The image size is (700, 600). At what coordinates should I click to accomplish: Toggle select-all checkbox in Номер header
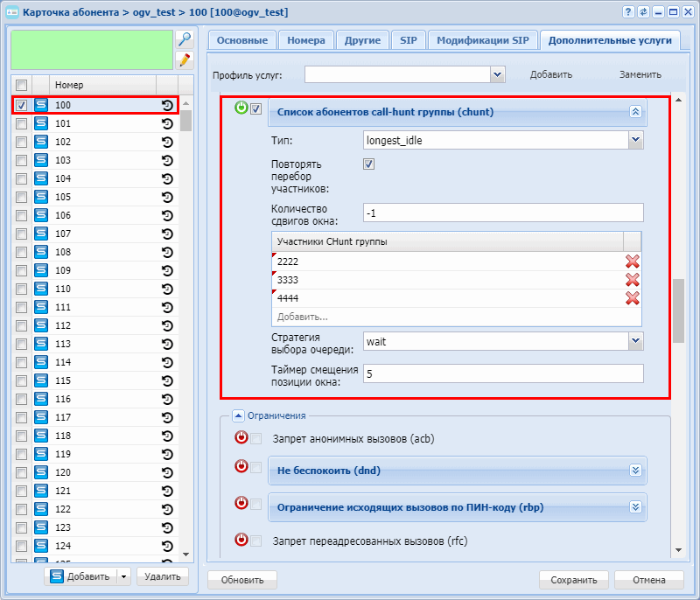21,85
